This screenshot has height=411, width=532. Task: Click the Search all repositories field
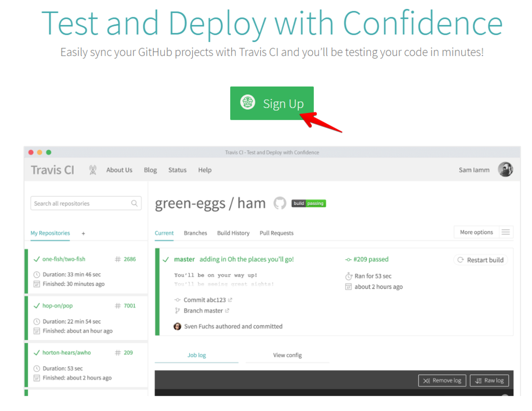[86, 203]
